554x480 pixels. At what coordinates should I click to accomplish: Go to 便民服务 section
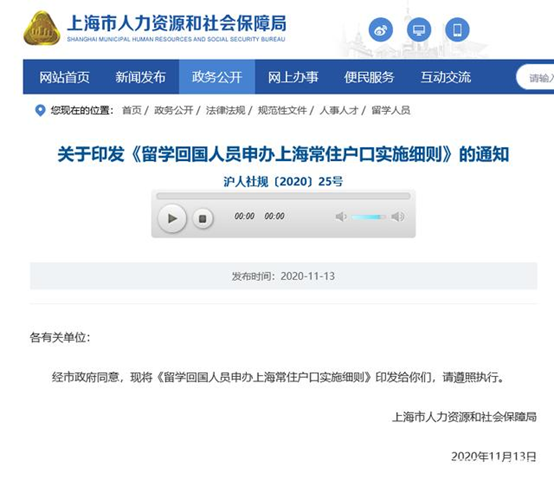tap(369, 77)
